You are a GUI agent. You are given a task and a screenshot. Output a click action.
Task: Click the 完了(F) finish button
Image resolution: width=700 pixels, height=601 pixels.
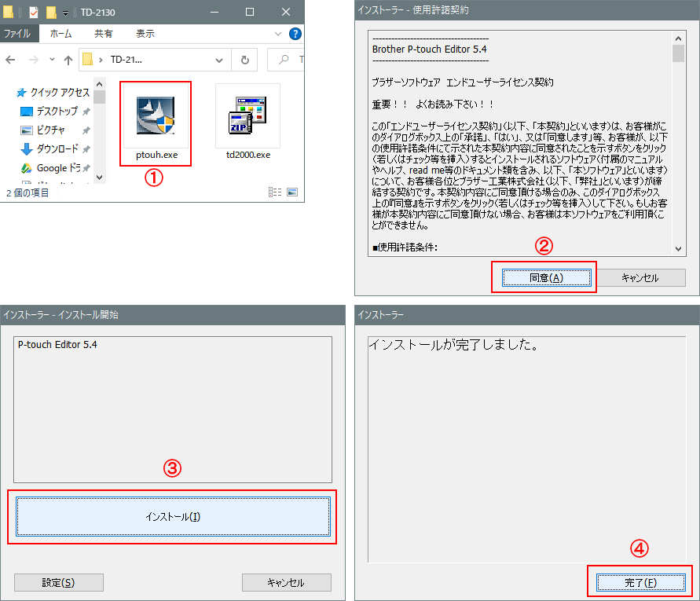coord(640,582)
